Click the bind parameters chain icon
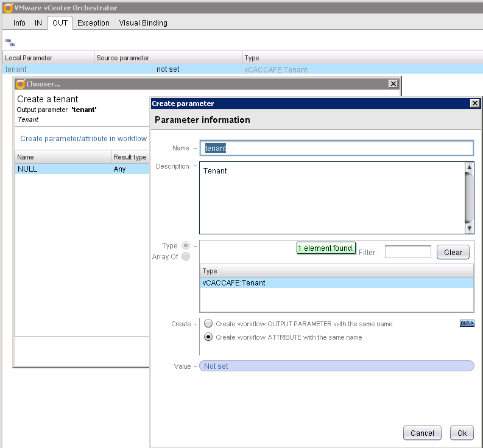Screen dimensions: 483x448 [x=10, y=43]
